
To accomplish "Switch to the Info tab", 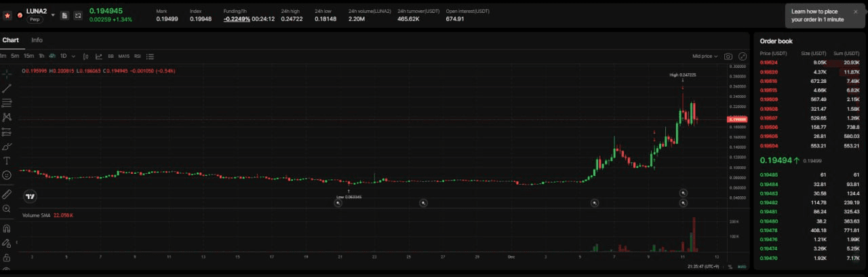I will click(37, 40).
